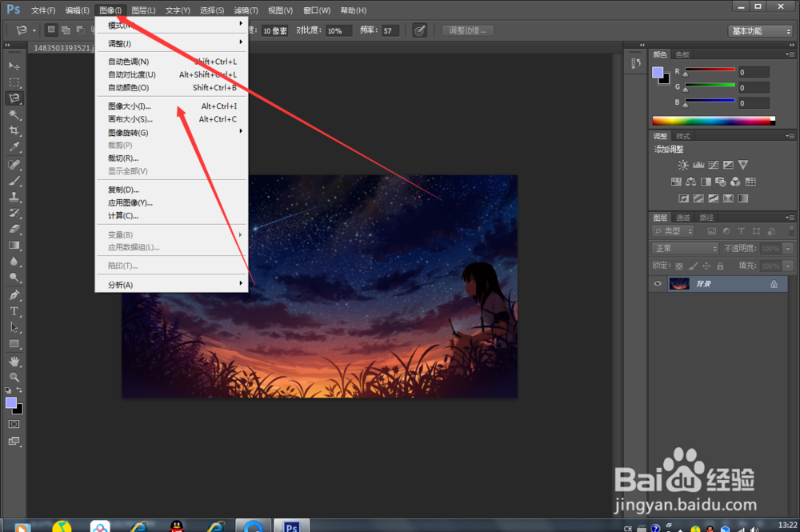This screenshot has width=800, height=532.
Task: Open the 正常 blend mode dropdown
Action: coord(685,249)
